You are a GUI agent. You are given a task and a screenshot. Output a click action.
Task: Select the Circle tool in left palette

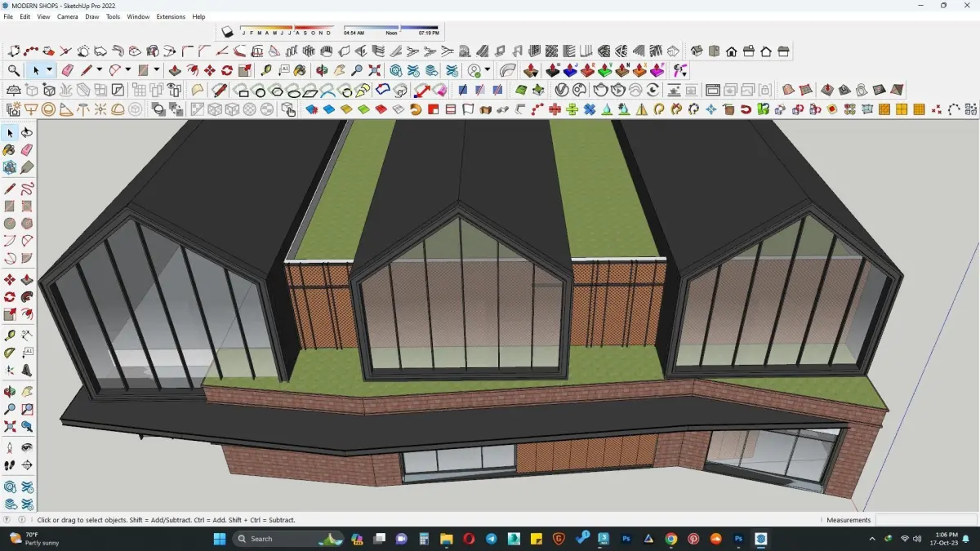pos(10,223)
